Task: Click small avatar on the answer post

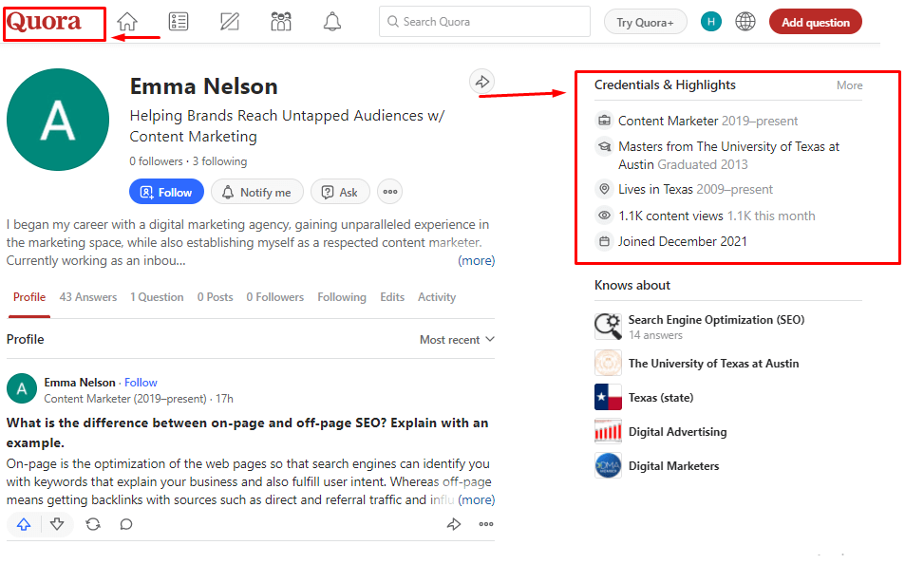Action: [22, 388]
